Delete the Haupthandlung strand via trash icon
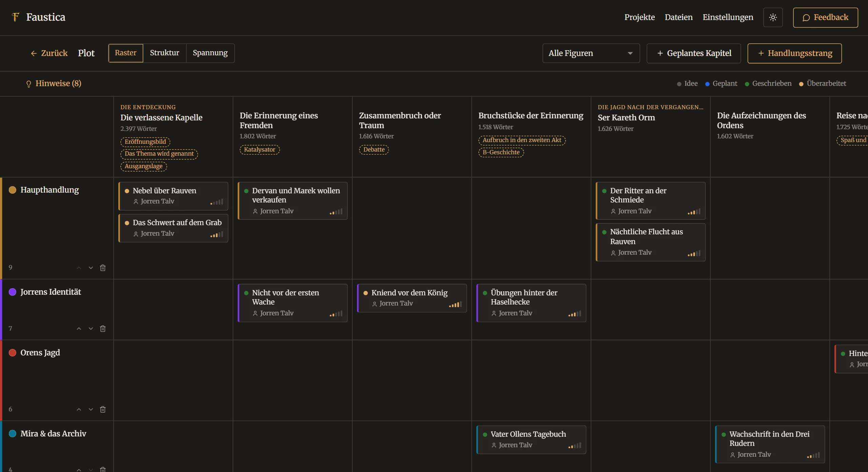868x472 pixels. coord(103,268)
